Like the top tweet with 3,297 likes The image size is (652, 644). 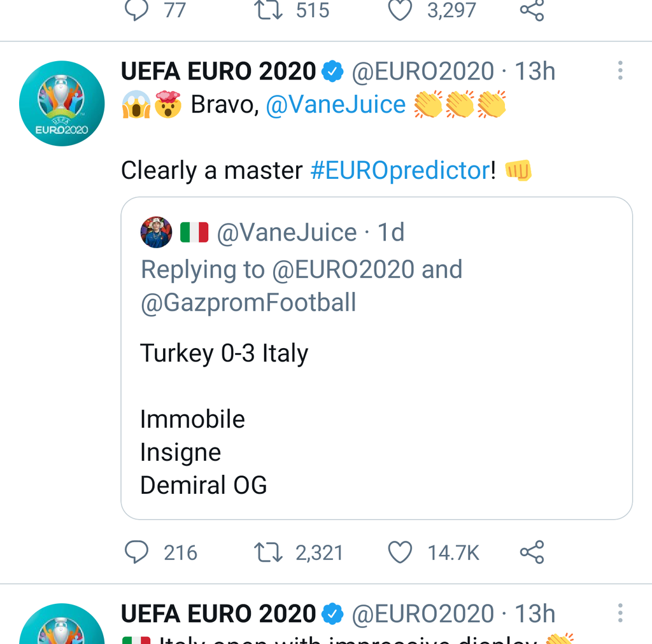[400, 11]
